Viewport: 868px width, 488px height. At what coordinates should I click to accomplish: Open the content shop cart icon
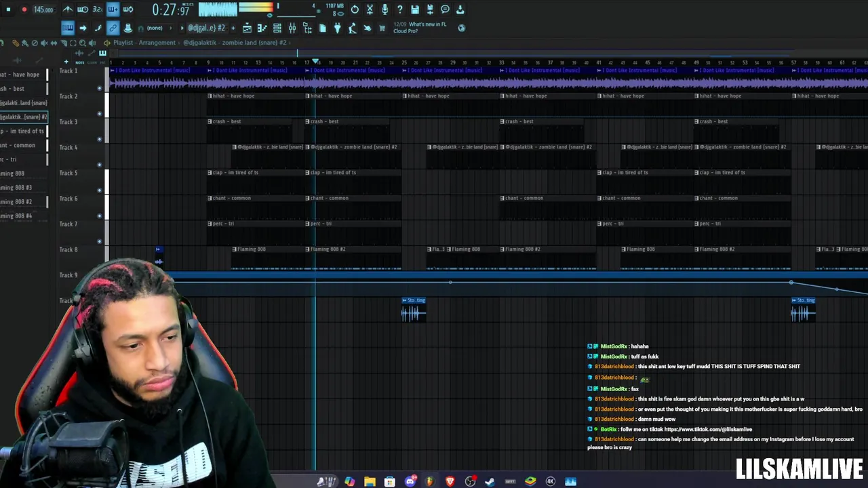[x=382, y=28]
